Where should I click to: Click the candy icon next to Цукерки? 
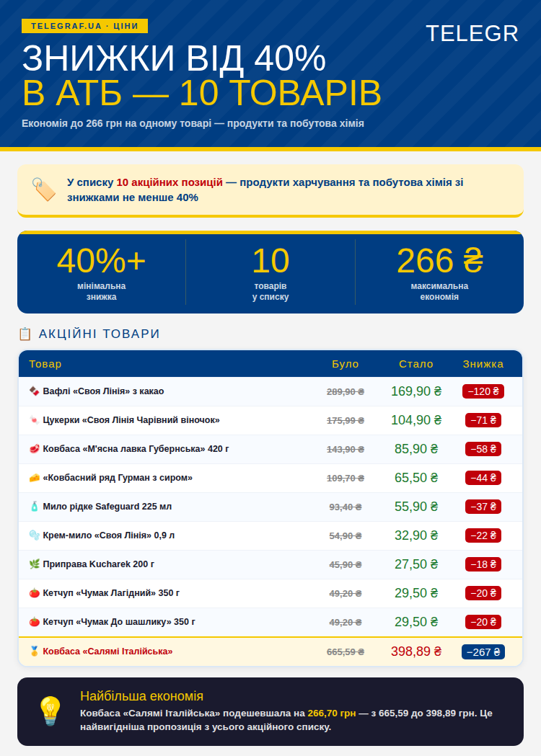coord(34,420)
